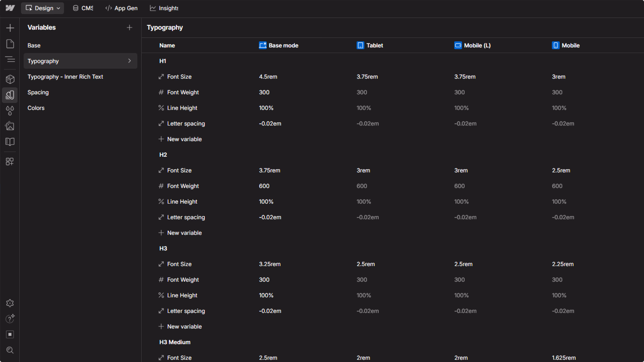Viewport: 644px width, 362px height.
Task: Open the Design mode dropdown
Action: tap(42, 8)
